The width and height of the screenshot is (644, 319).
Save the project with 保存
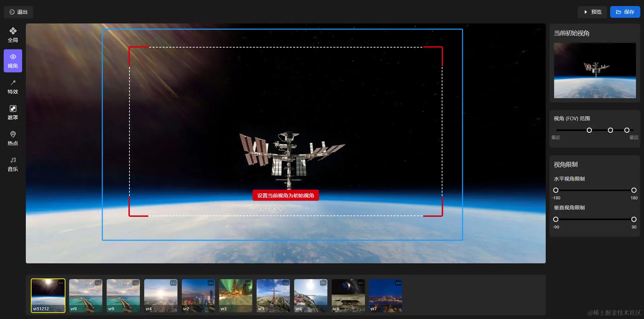[625, 12]
